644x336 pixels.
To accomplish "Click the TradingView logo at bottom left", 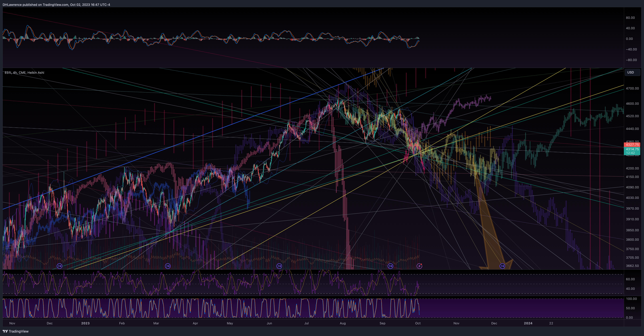I will click(16, 331).
